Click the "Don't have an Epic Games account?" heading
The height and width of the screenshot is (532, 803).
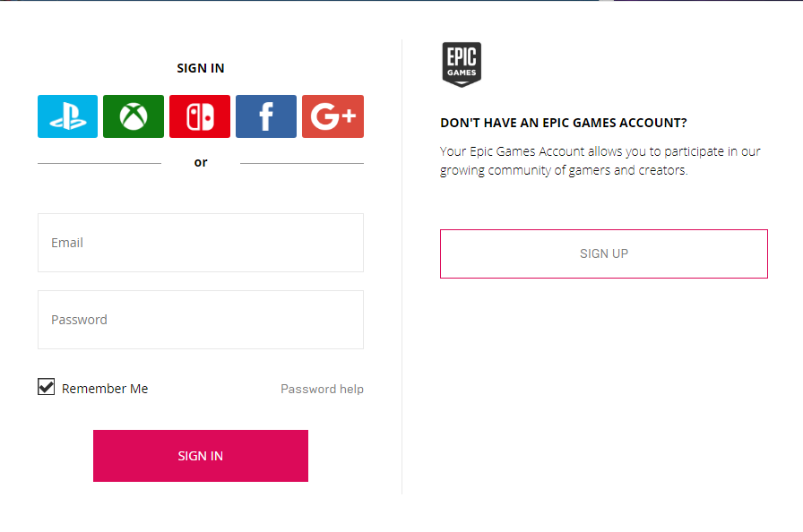(x=564, y=123)
